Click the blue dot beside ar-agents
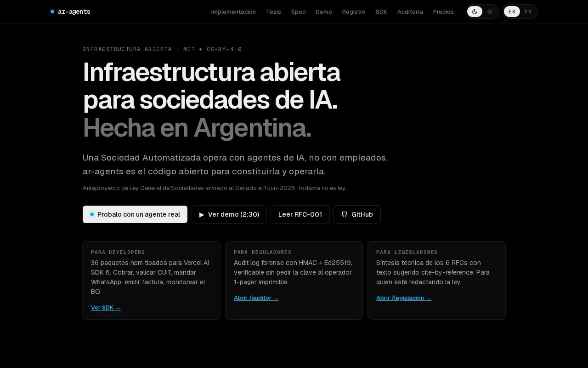This screenshot has width=588, height=368. coord(52,11)
